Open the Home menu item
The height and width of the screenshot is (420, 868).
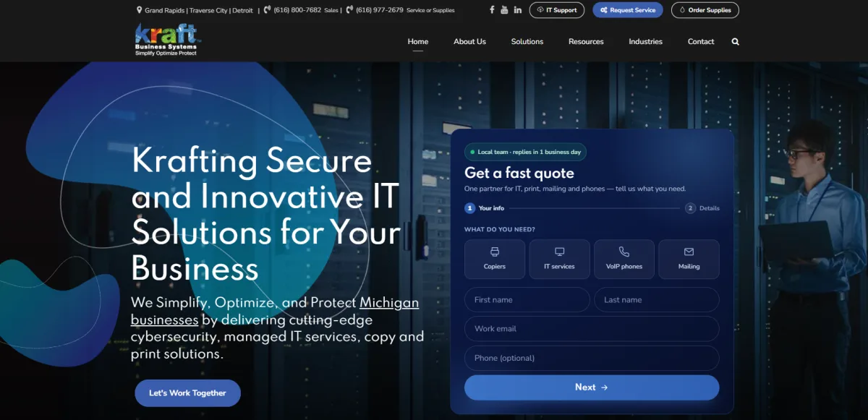tap(418, 41)
